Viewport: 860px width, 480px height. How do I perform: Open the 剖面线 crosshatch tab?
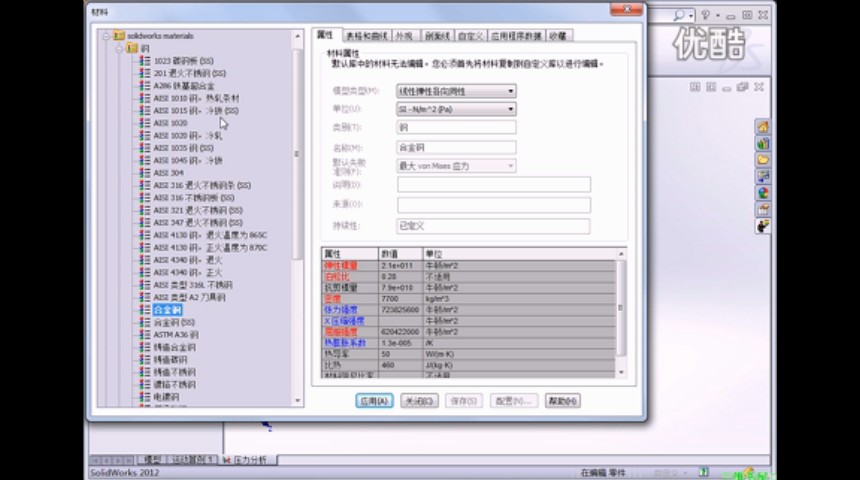(x=437, y=36)
